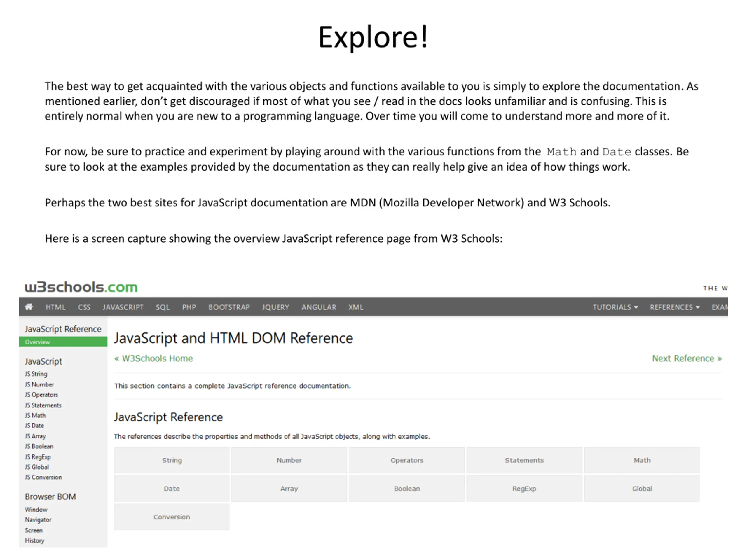Select JAVASCRIPT in the top navbar
747x560 pixels.
point(123,307)
